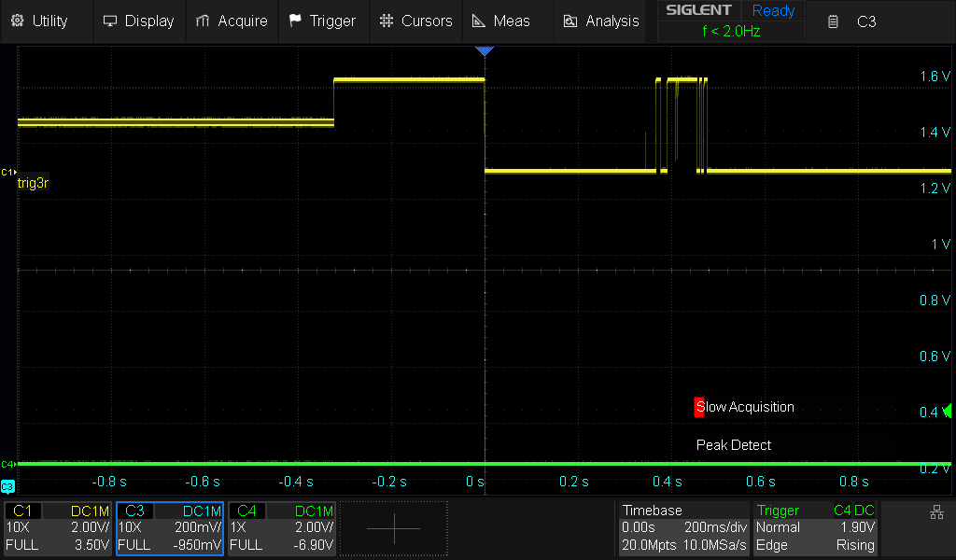Open the Cursors menu

pos(416,21)
